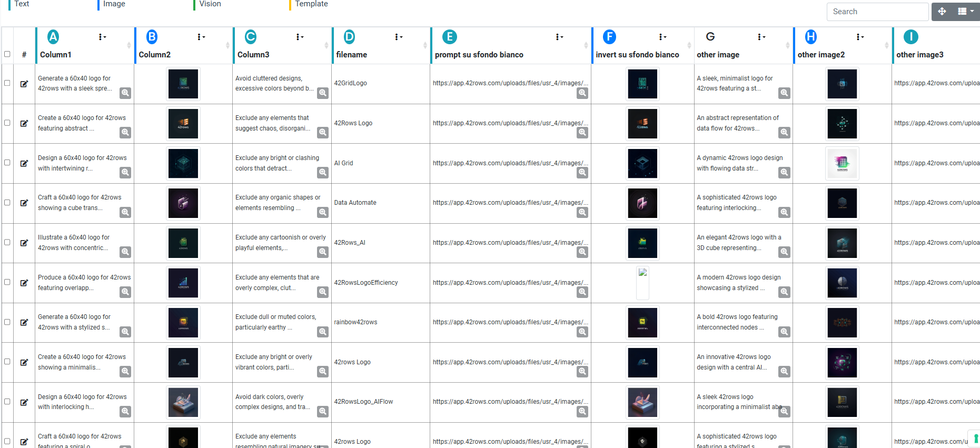Open prompt URL link in rainbow42rows row
This screenshot has height=448, width=980.
(x=510, y=322)
